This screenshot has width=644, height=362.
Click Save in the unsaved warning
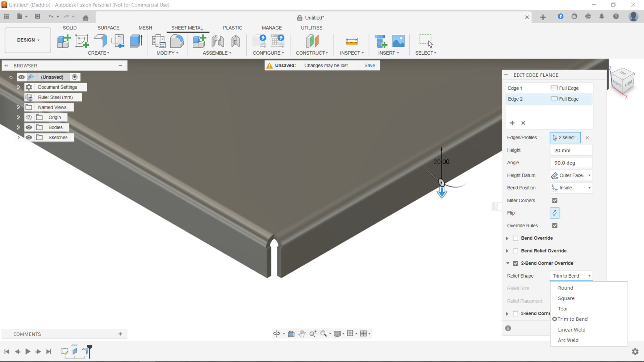(x=369, y=66)
